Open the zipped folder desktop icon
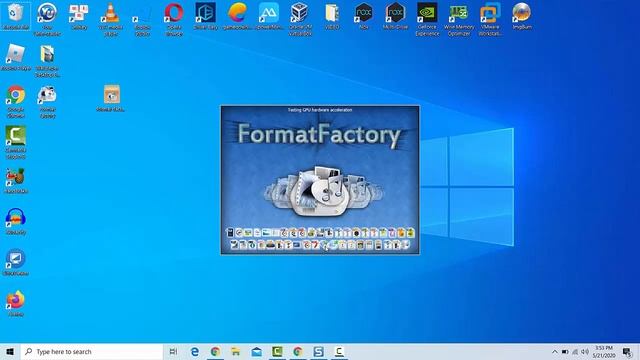Viewport: 640px width, 360px height. (47, 60)
